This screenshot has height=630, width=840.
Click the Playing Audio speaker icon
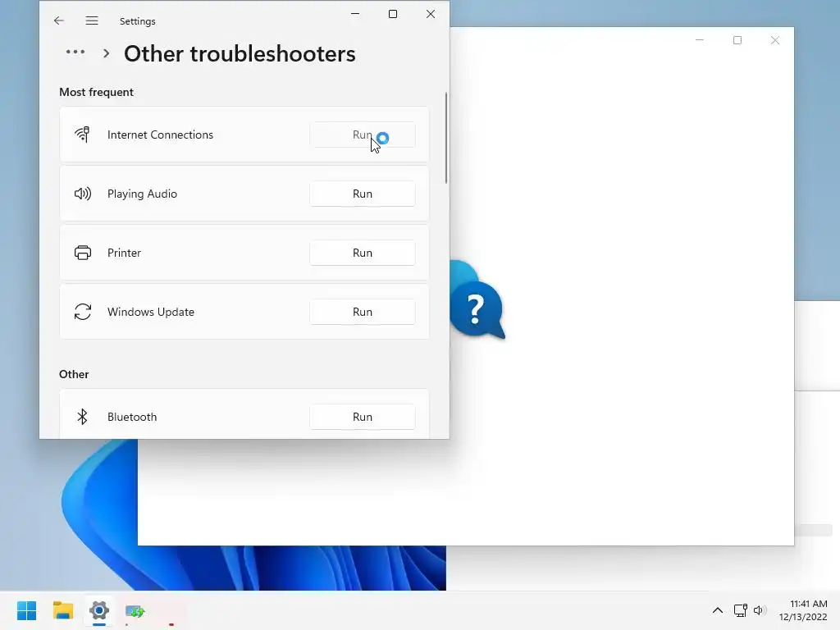point(83,194)
